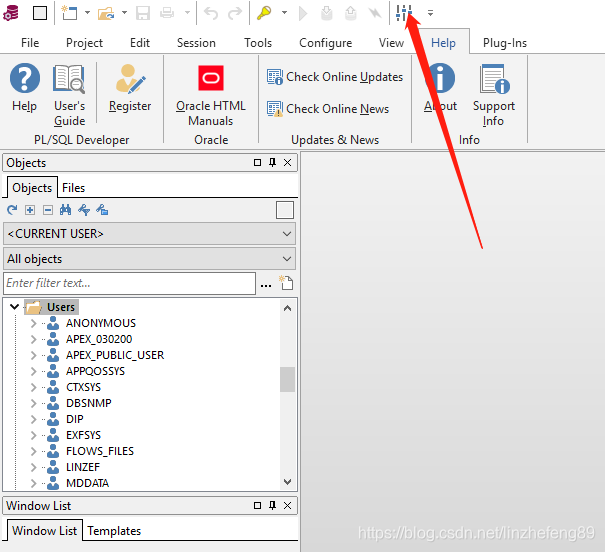The width and height of the screenshot is (605, 552).
Task: Expand the APEX_030200 user node
Action: click(x=34, y=339)
